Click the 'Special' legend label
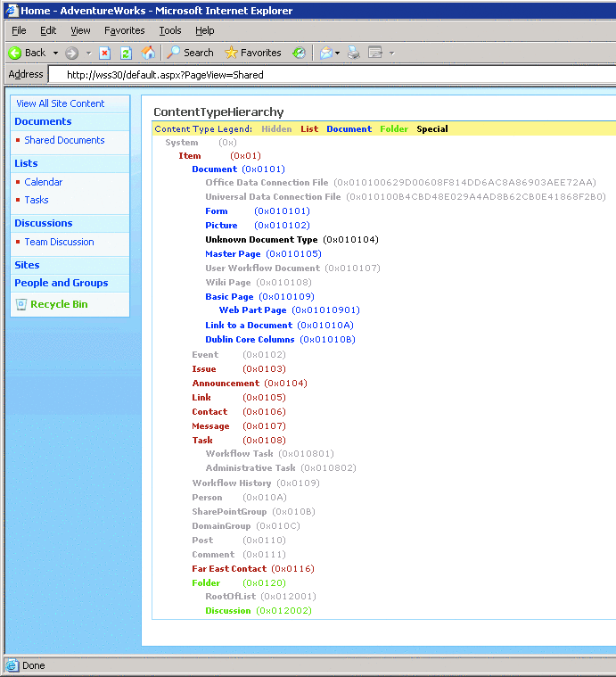This screenshot has width=616, height=677. pos(432,129)
